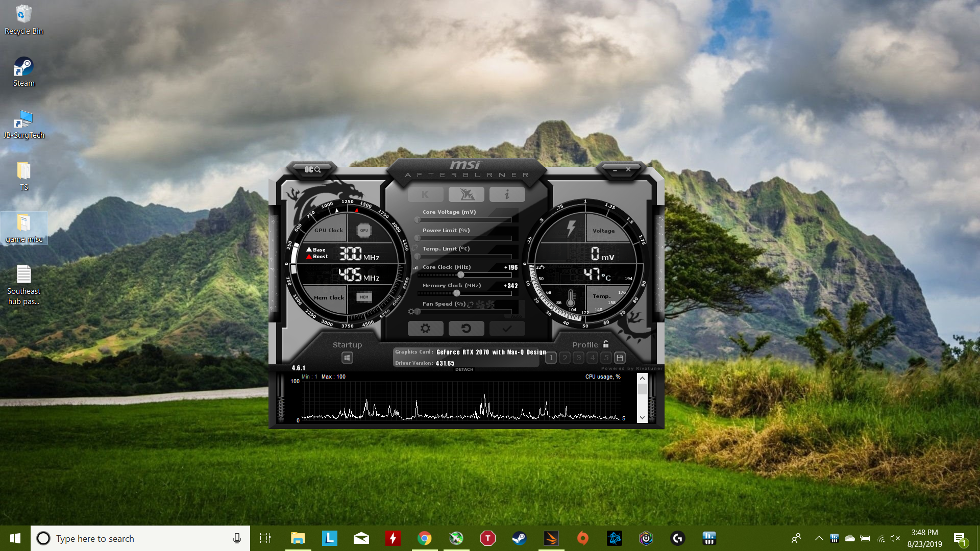980x551 pixels.
Task: Click the CPU usage graph area
Action: [460, 400]
